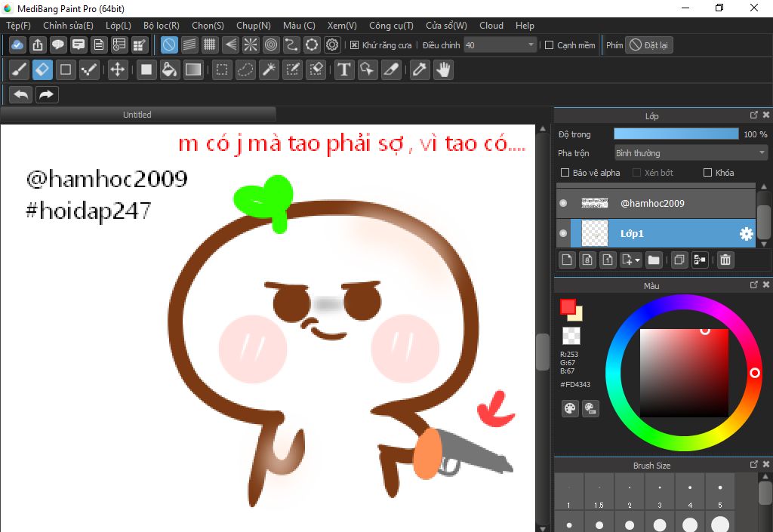Select the Select Eraser tool
The width and height of the screenshot is (773, 532).
pos(316,69)
